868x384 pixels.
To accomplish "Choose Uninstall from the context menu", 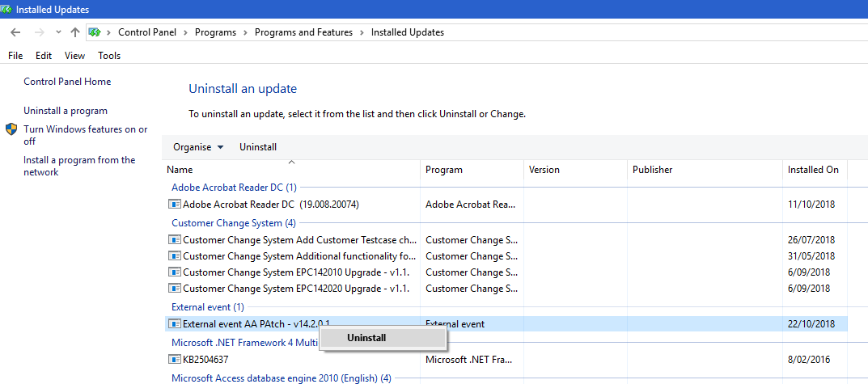I will 366,338.
